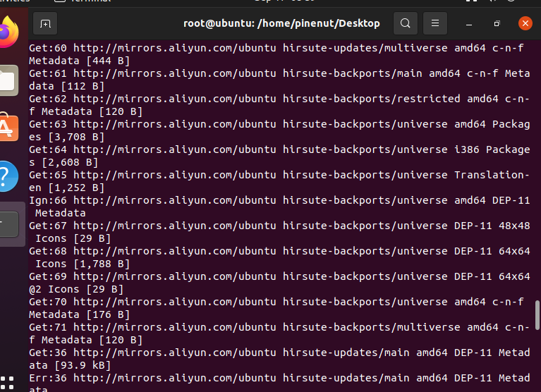
Task: Close the terminal window
Action: point(525,23)
